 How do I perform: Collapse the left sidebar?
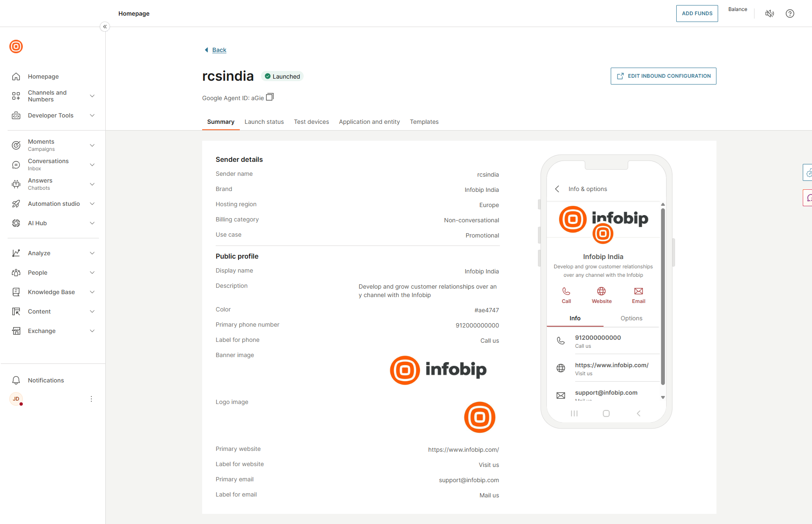click(105, 26)
